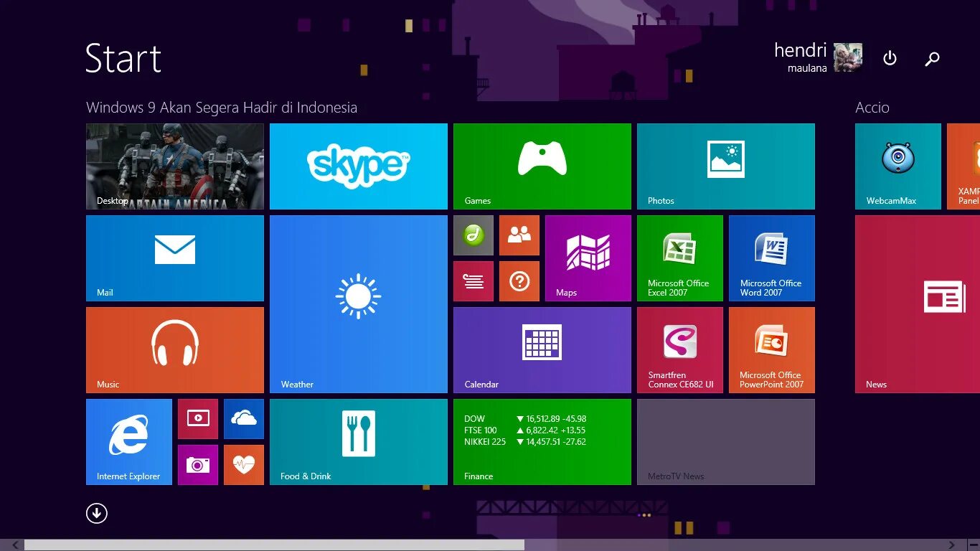Viewport: 980px width, 551px height.
Task: Open Search from the top-right magnifier
Action: point(932,59)
